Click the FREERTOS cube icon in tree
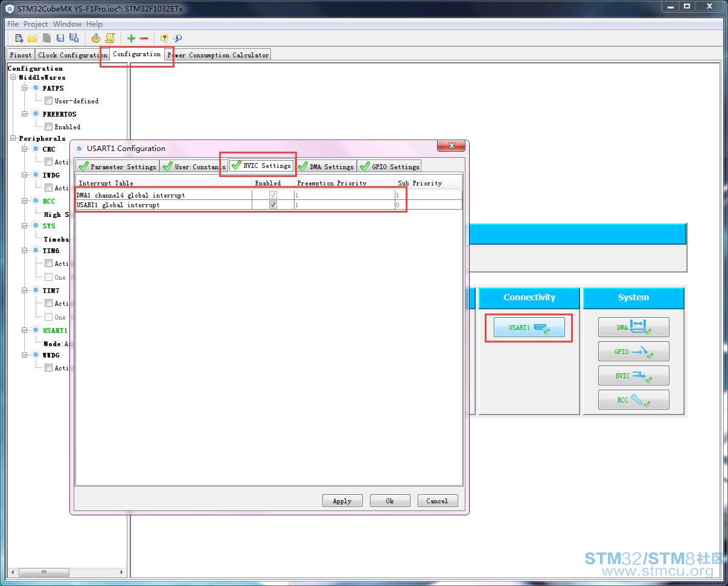This screenshot has width=728, height=586. (x=36, y=114)
